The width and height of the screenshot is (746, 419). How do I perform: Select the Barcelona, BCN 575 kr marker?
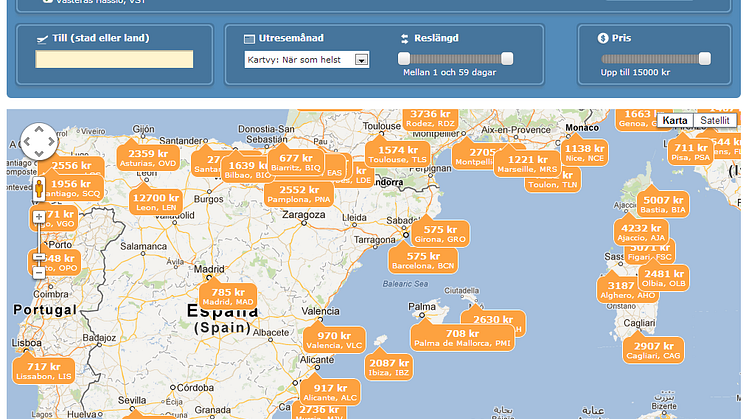[x=424, y=261]
